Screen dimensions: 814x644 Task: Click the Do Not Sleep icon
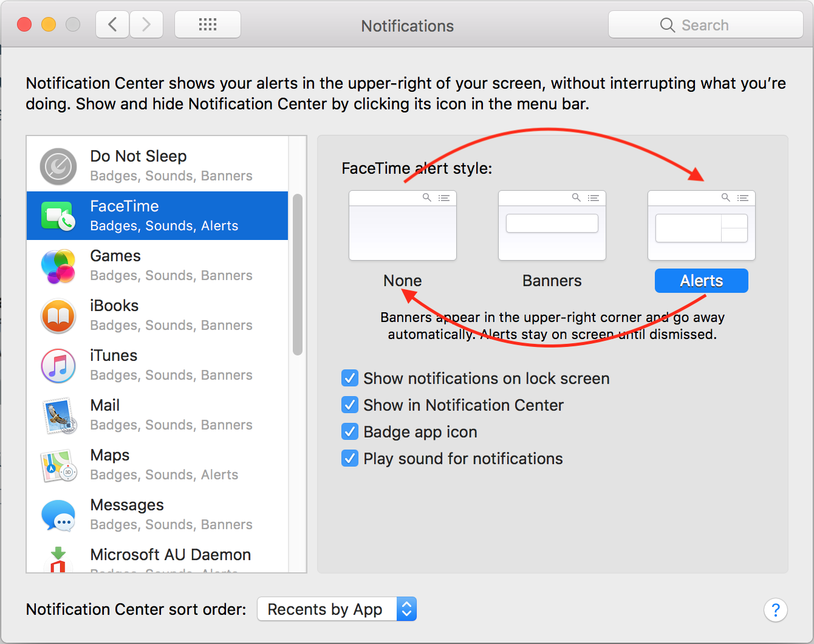pyautogui.click(x=58, y=166)
